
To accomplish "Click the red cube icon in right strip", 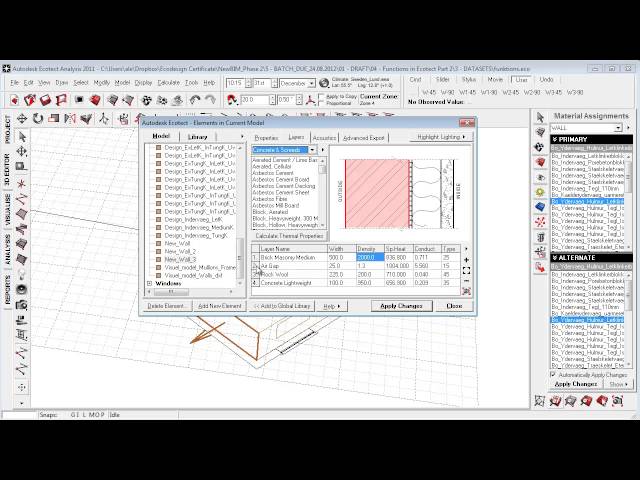I will (540, 162).
